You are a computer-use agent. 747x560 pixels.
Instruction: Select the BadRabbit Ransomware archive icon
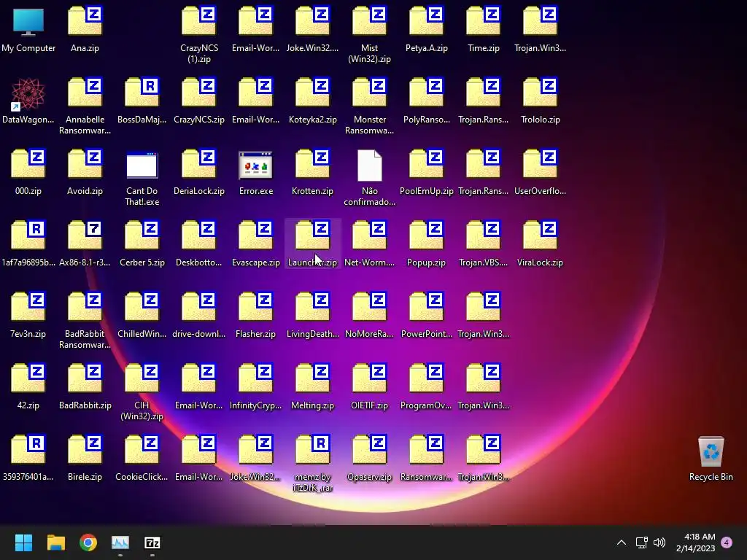tap(85, 307)
